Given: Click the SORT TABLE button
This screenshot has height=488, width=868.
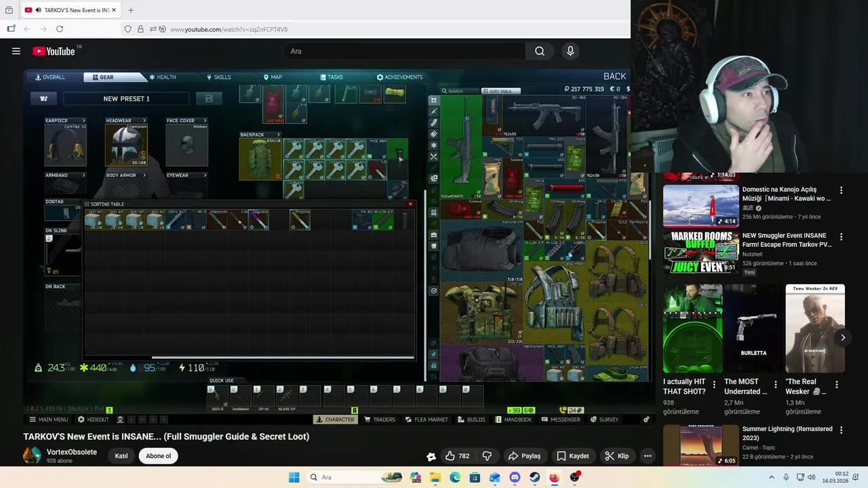Looking at the screenshot, I should click(500, 91).
